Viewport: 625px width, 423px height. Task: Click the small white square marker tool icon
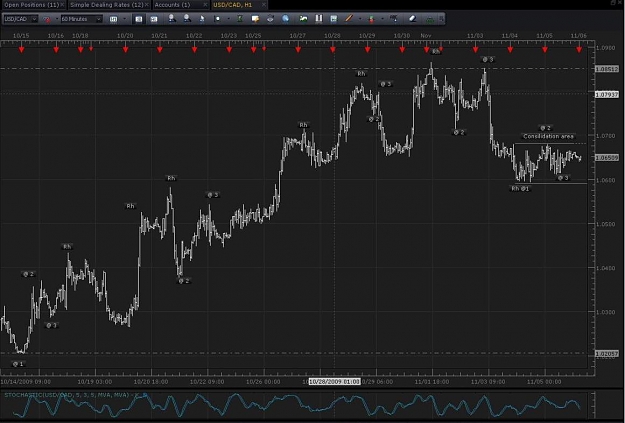coord(217,19)
